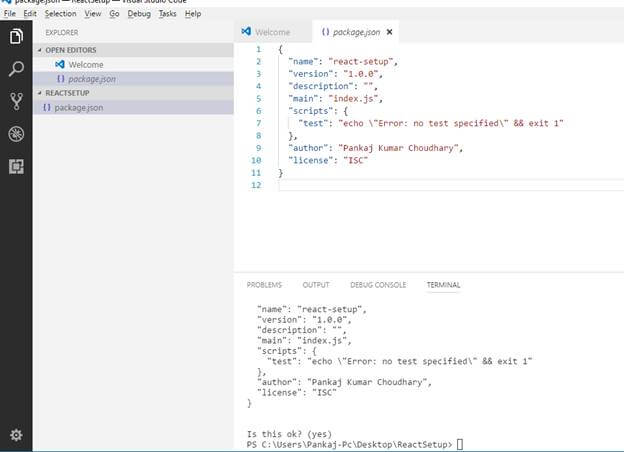Show the Output panel tab

[315, 285]
